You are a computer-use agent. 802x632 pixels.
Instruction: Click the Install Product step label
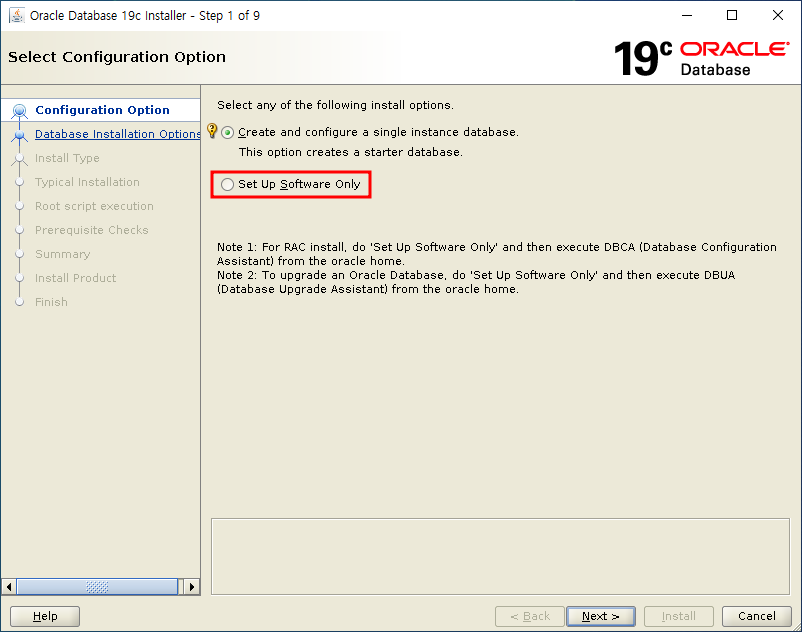pyautogui.click(x=75, y=278)
